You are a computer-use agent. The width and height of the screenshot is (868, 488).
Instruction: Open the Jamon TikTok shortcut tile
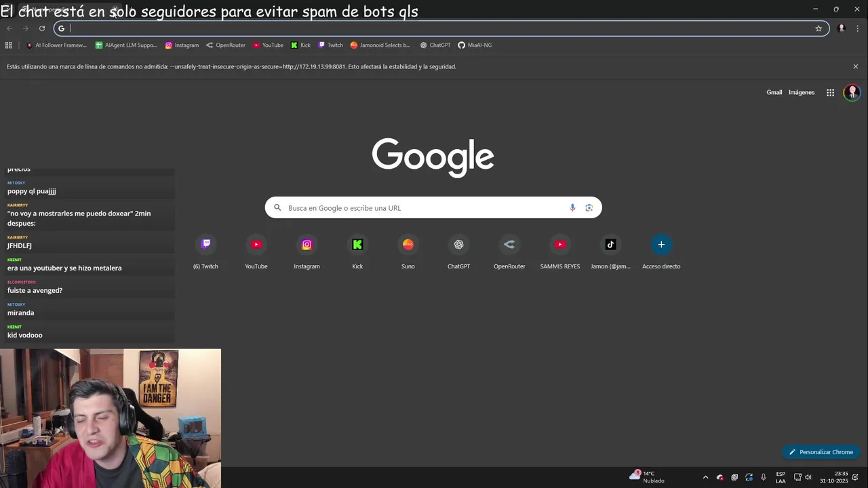(x=610, y=251)
